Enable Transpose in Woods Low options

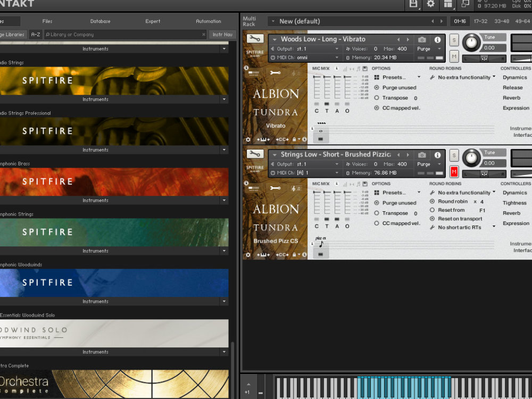coord(377,98)
